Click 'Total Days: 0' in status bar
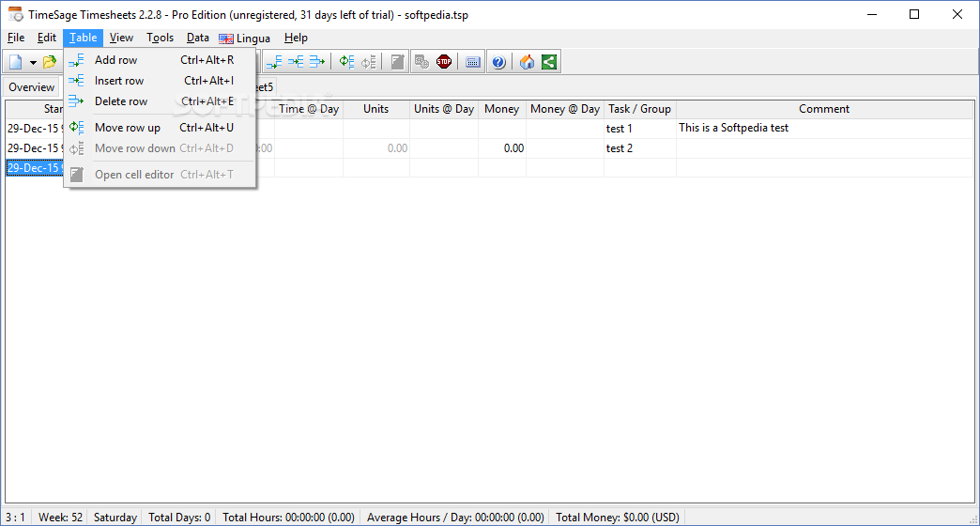 coord(179,518)
